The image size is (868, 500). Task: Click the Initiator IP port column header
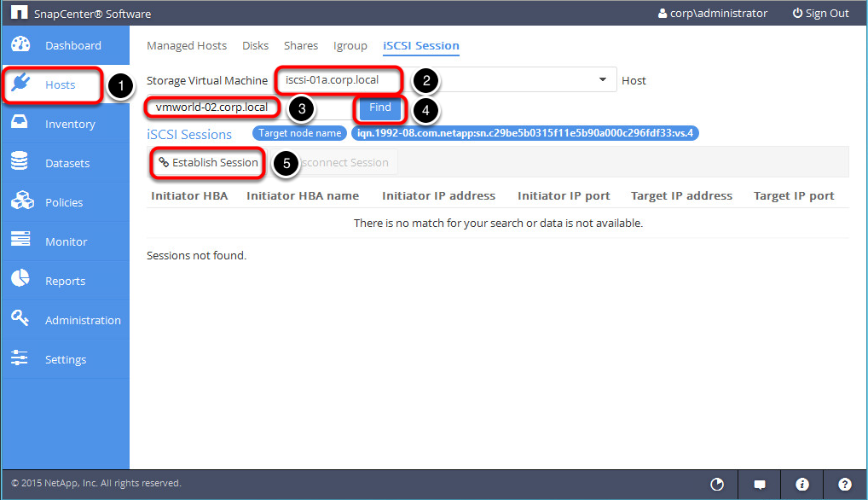click(564, 196)
